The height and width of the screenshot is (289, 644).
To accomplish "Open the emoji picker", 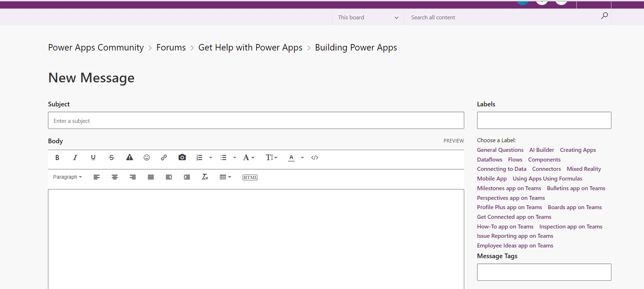I will point(147,158).
